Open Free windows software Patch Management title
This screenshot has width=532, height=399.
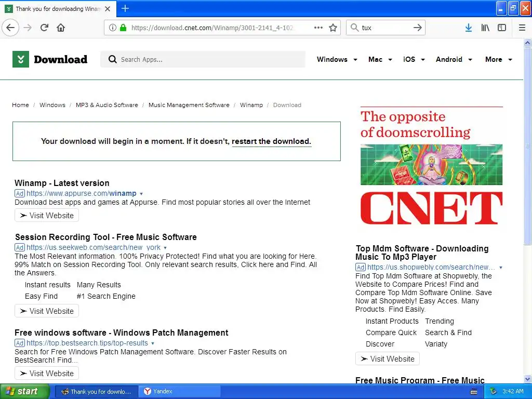click(122, 332)
